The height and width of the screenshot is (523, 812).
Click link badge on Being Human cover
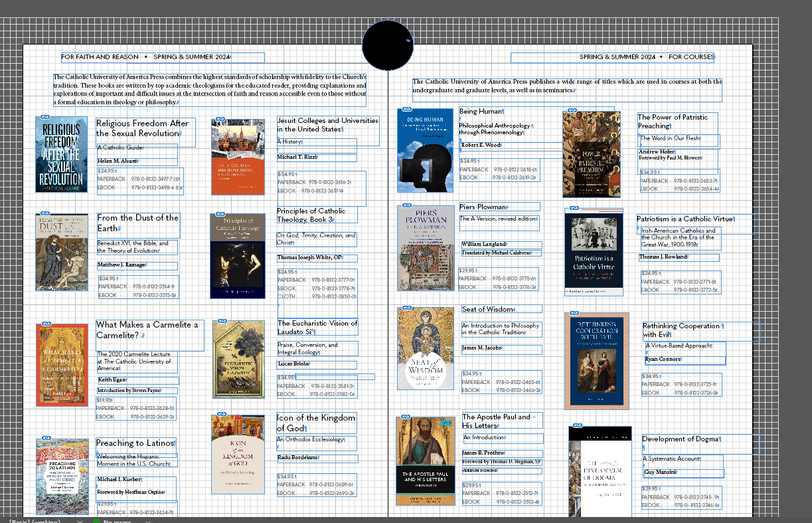click(x=407, y=109)
